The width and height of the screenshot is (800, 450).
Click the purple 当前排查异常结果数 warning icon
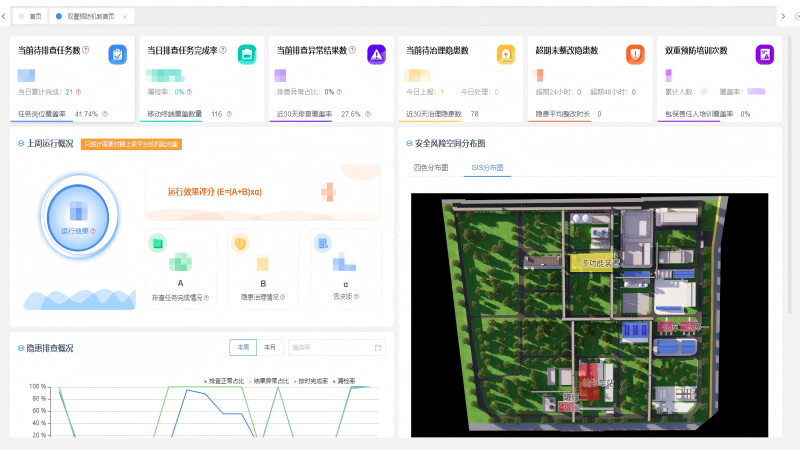pyautogui.click(x=376, y=55)
